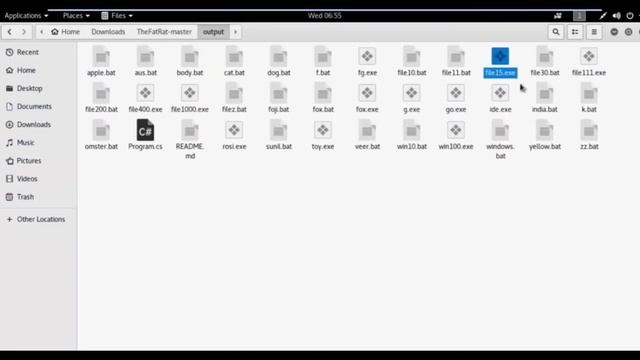Image resolution: width=640 pixels, height=360 pixels.
Task: Open the Places menu
Action: (x=76, y=16)
